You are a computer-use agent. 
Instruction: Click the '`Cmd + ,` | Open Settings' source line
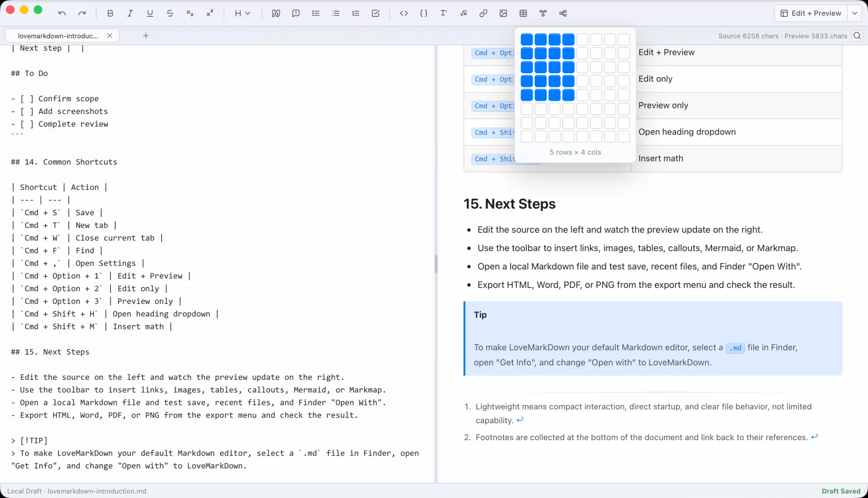78,263
